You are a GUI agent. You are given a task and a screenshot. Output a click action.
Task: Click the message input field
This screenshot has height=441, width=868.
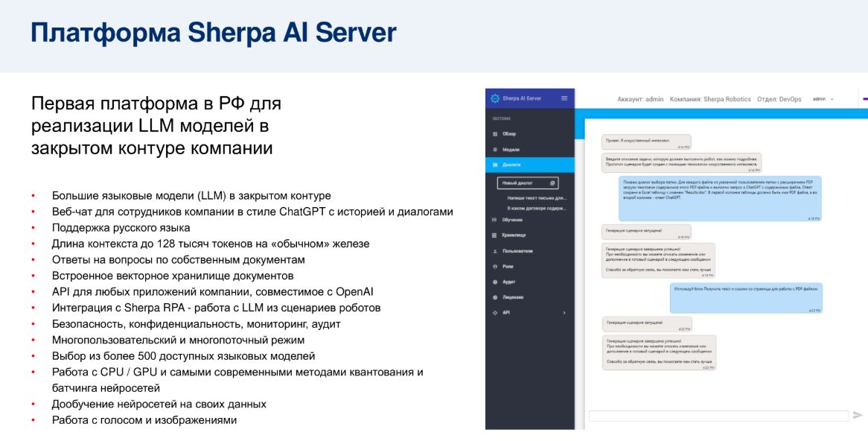718,416
